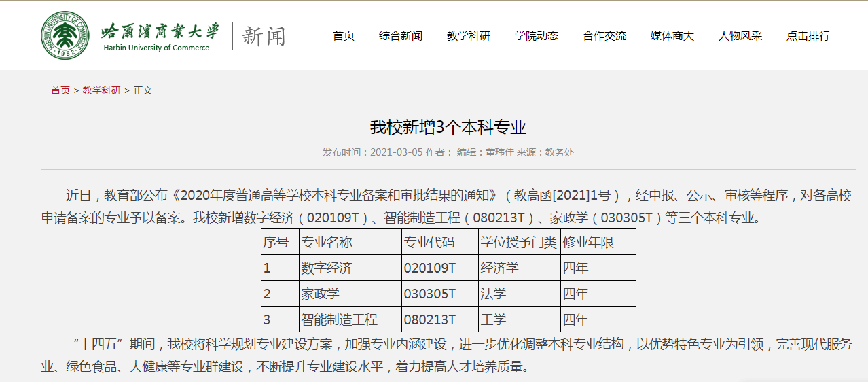Open the 综合新闻 navigation menu item
868x382 pixels.
(401, 36)
